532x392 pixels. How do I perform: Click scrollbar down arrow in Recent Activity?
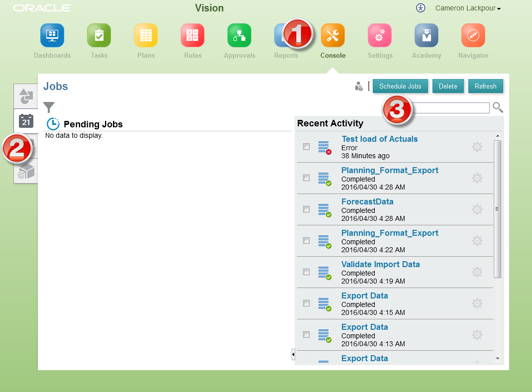(497, 359)
